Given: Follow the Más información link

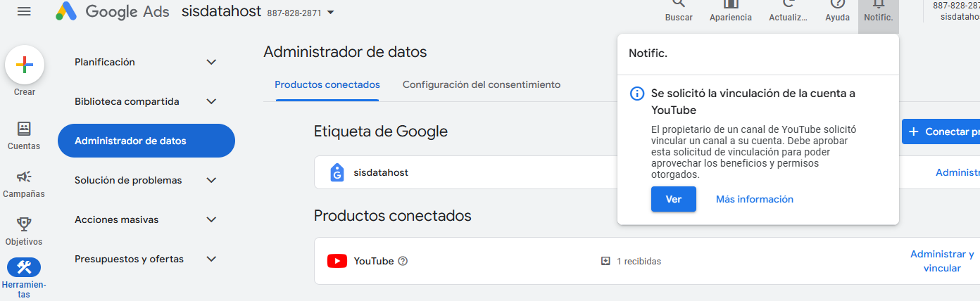Looking at the screenshot, I should (x=754, y=199).
